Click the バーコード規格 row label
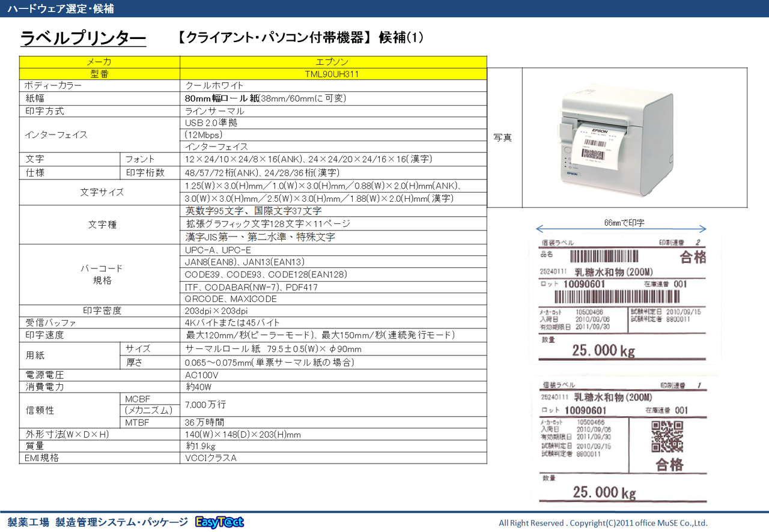769x532 pixels. [x=102, y=274]
